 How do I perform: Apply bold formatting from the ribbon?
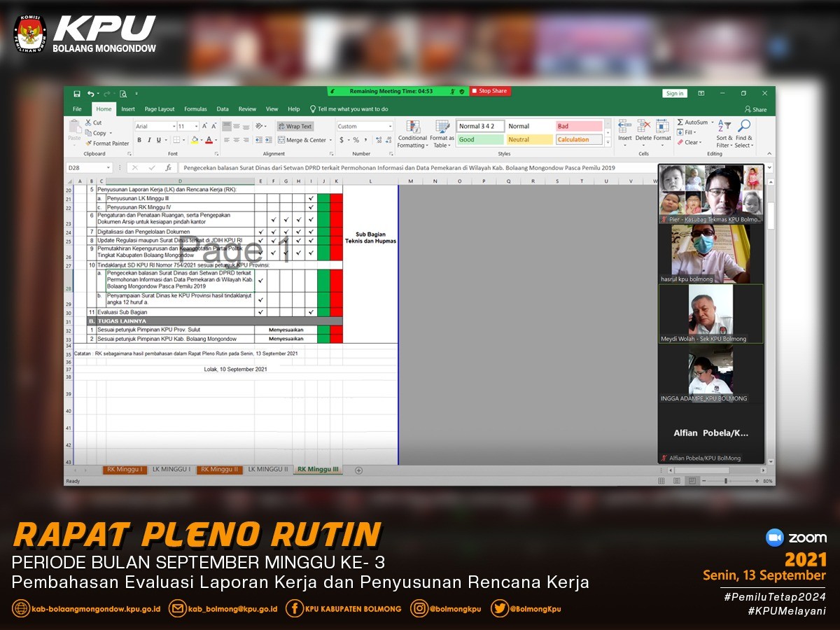[x=139, y=140]
